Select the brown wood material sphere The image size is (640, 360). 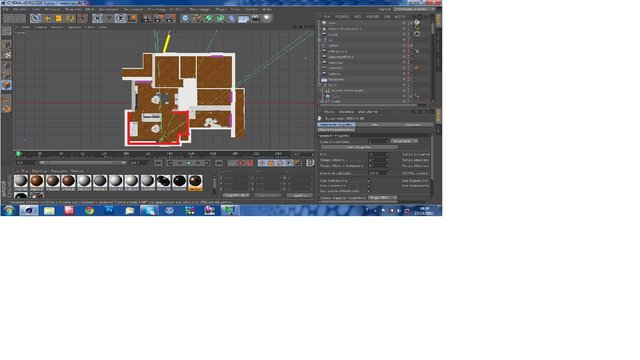pyautogui.click(x=36, y=181)
